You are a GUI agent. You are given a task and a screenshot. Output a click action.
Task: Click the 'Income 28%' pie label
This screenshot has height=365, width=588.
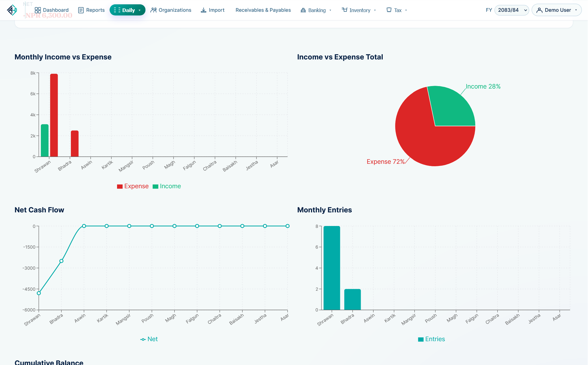[483, 87]
